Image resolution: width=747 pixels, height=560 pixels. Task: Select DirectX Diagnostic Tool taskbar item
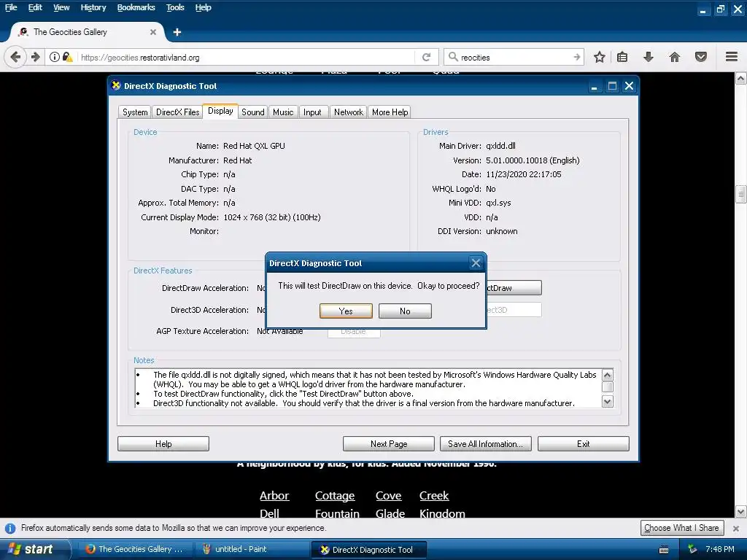click(x=368, y=550)
